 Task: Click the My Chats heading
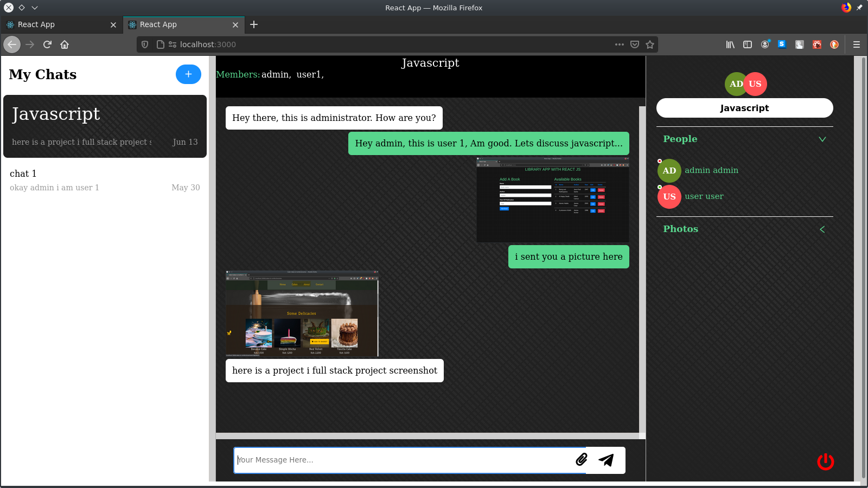point(43,74)
